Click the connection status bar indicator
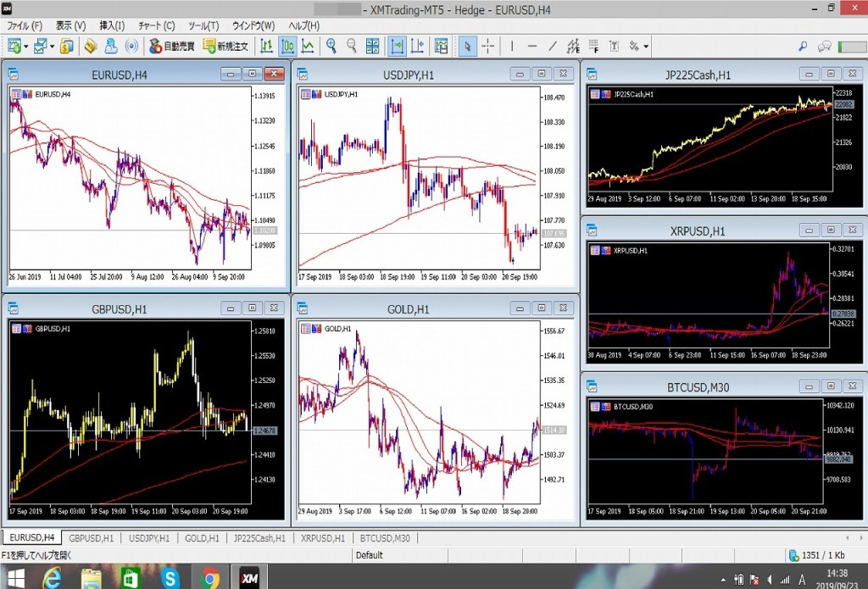 pos(818,556)
